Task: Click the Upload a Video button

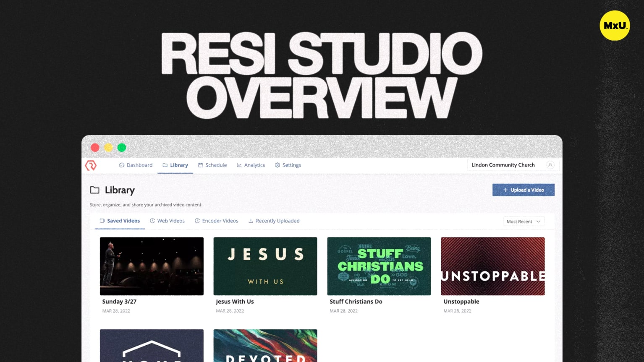Action: pos(524,190)
